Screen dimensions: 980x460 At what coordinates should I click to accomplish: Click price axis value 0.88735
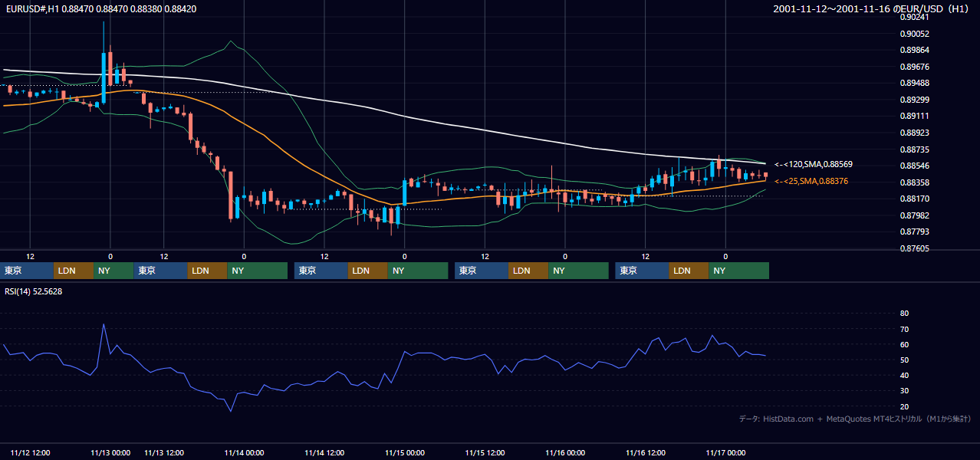(916, 149)
